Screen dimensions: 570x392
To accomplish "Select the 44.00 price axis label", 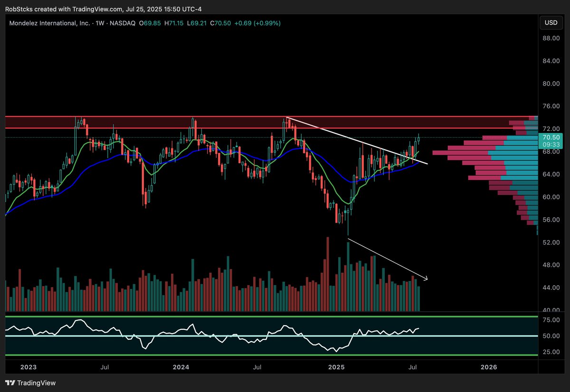I will [551, 287].
